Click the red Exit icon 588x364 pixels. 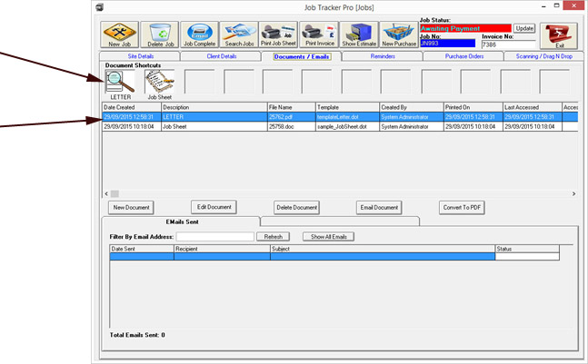[x=559, y=36]
